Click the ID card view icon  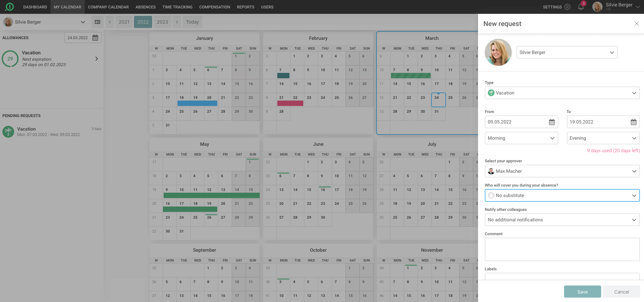pyautogui.click(x=97, y=22)
